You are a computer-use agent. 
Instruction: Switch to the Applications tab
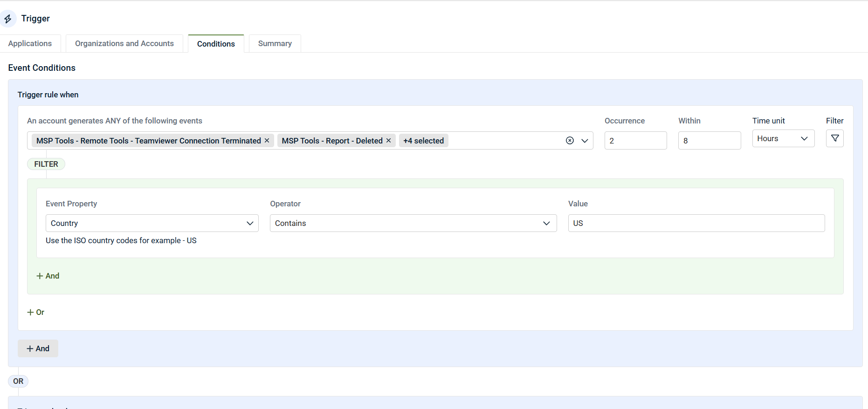click(x=30, y=44)
